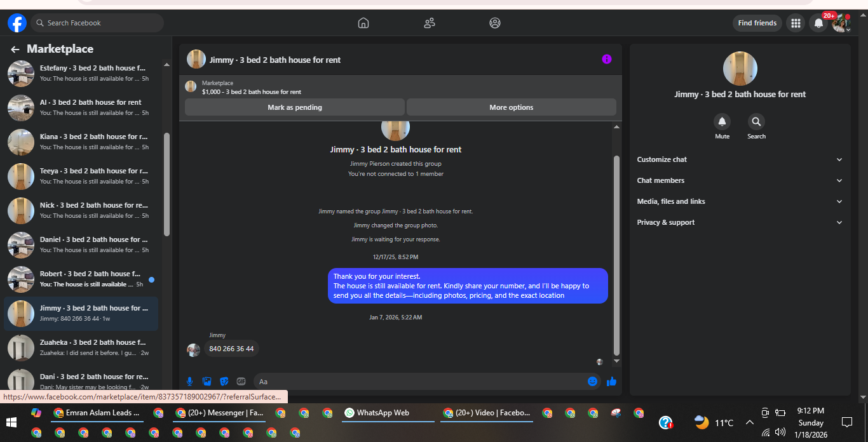Open the notifications bell icon

click(x=818, y=23)
